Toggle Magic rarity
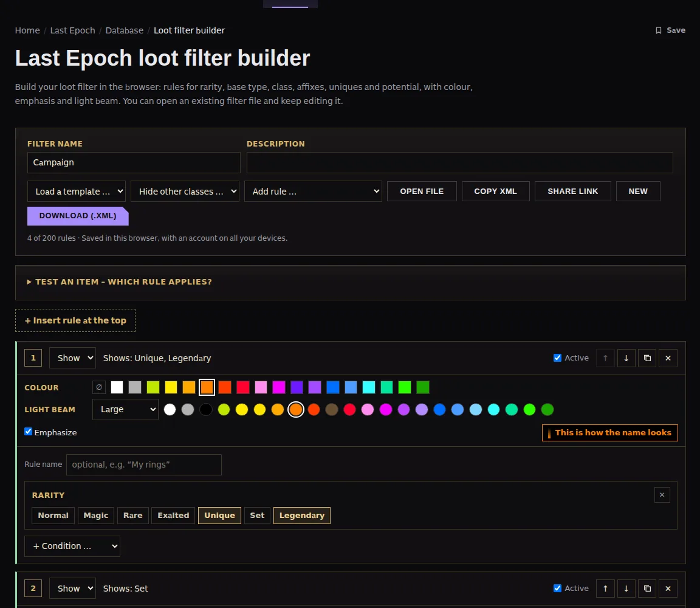Image resolution: width=700 pixels, height=608 pixels. pos(96,515)
